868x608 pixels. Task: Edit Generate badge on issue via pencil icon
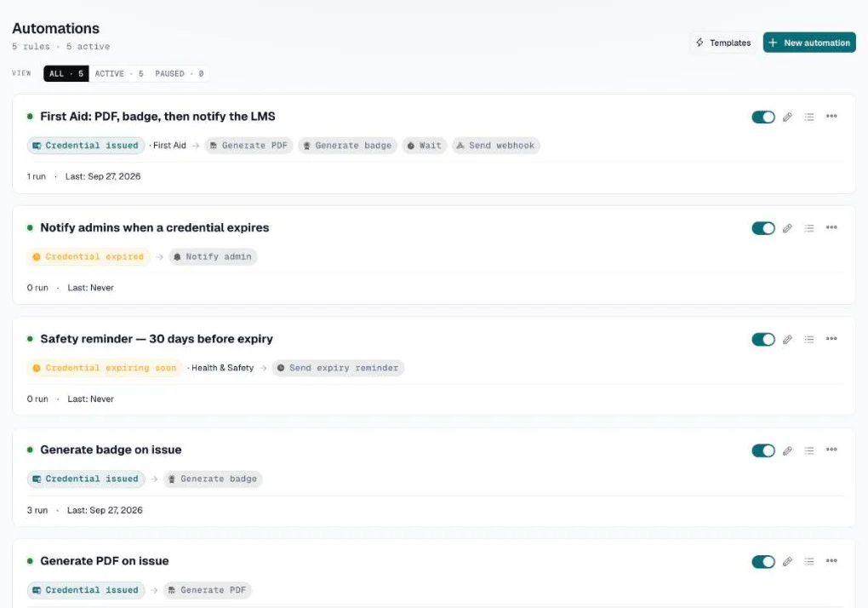pos(787,450)
